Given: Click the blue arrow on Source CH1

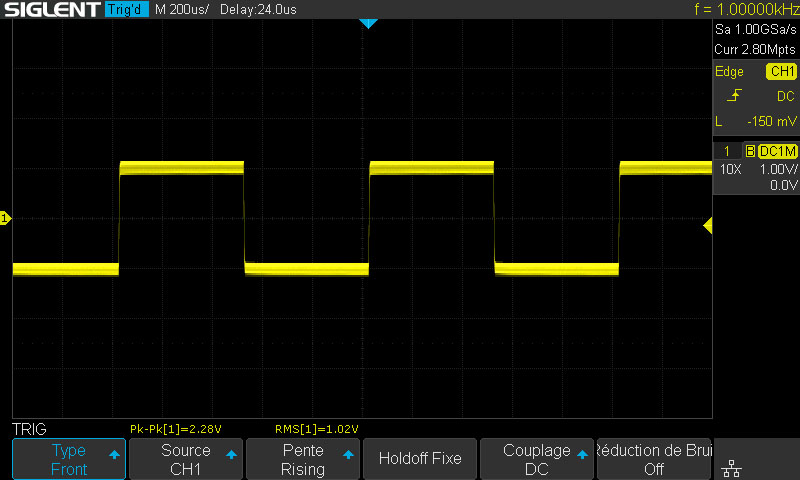Looking at the screenshot, I should point(231,454).
